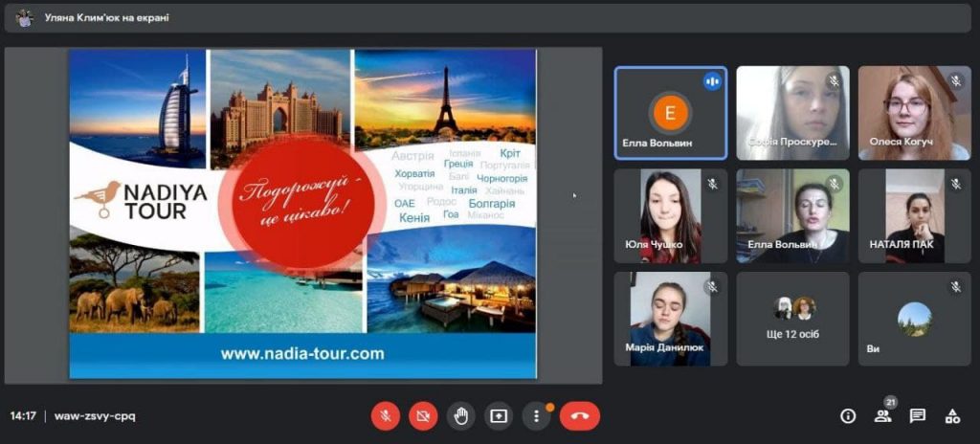The height and width of the screenshot is (444, 980).
Task: Select НАТАЛЯ ПАК participant tile
Action: tap(914, 216)
